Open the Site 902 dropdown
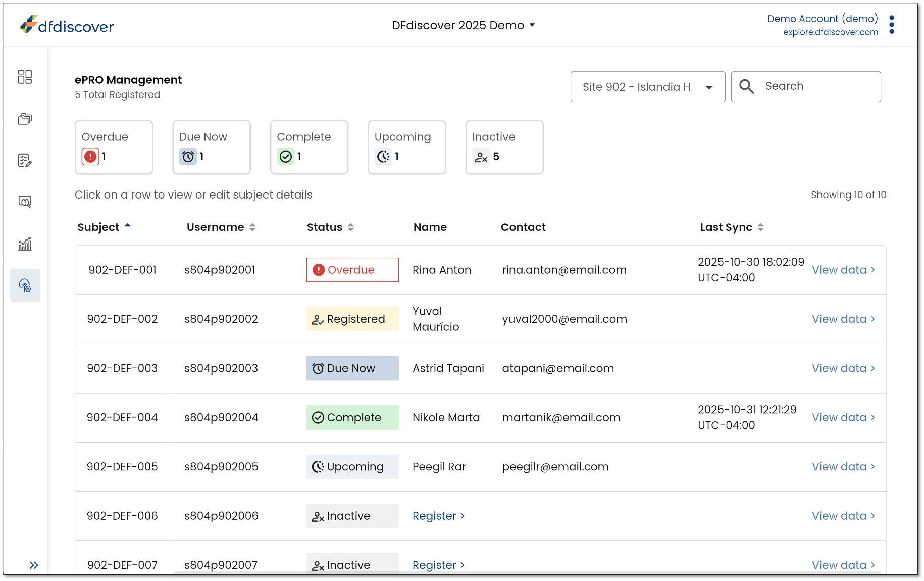 pos(647,87)
